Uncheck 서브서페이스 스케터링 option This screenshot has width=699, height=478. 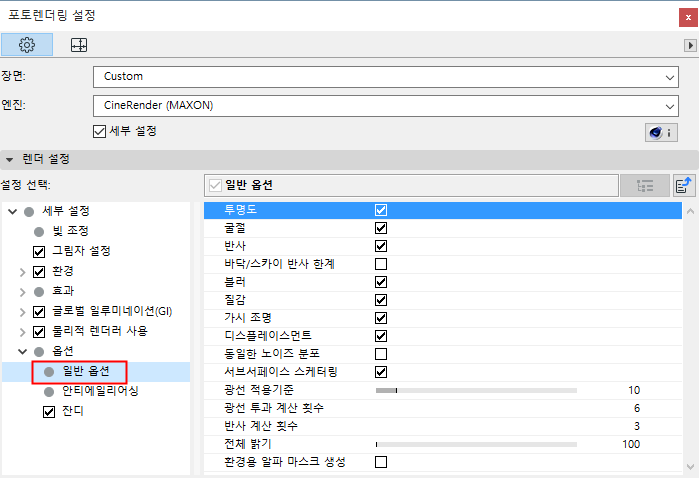pyautogui.click(x=381, y=372)
